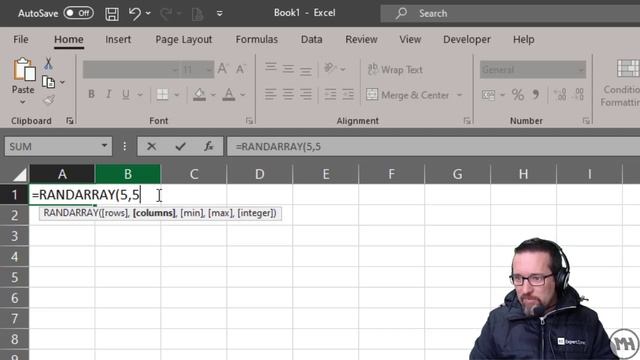
Task: Click the Wrap Text button
Action: [x=395, y=70]
